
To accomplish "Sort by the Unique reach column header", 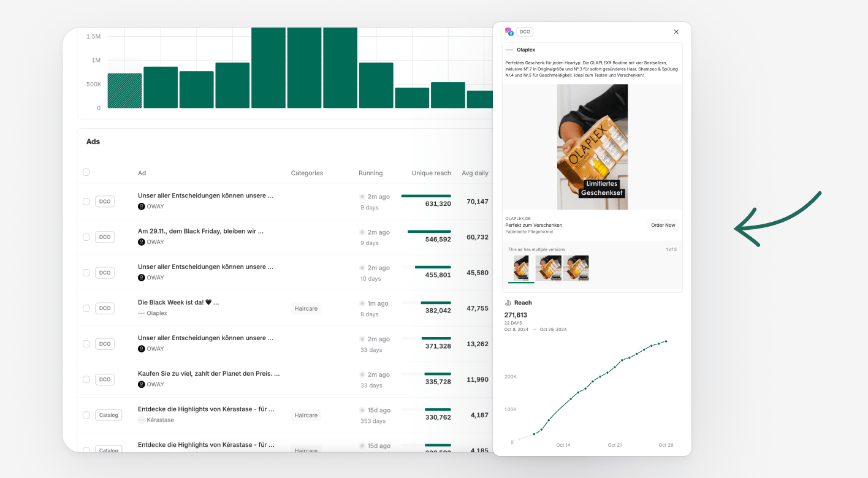I will [x=432, y=173].
